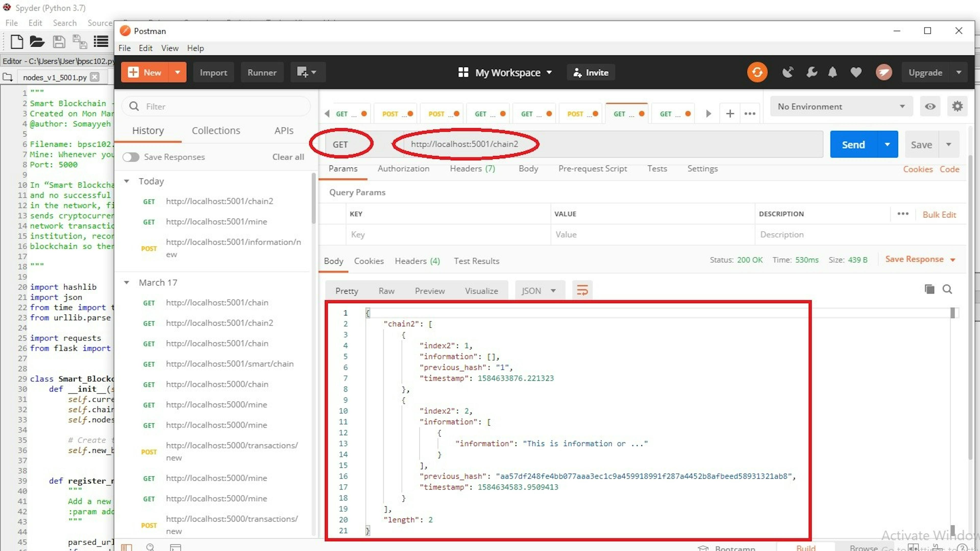Open the Headers (7) request tab

472,168
